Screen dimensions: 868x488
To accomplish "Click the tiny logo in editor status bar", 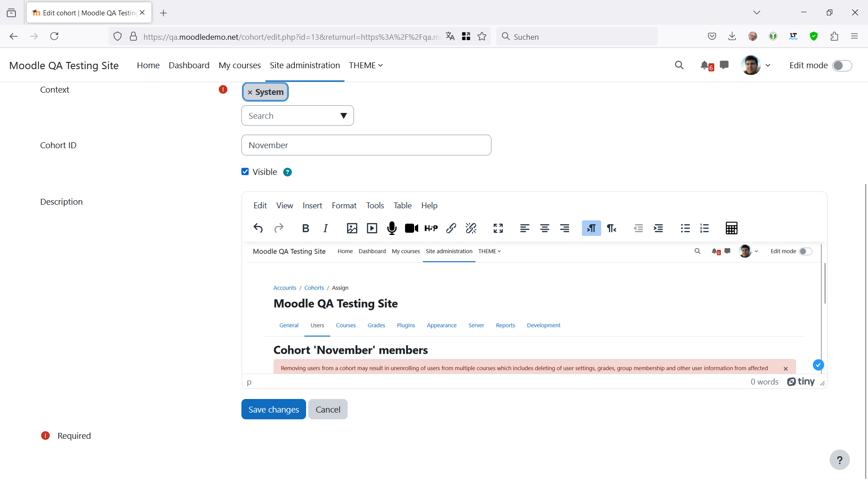I will coord(801,382).
